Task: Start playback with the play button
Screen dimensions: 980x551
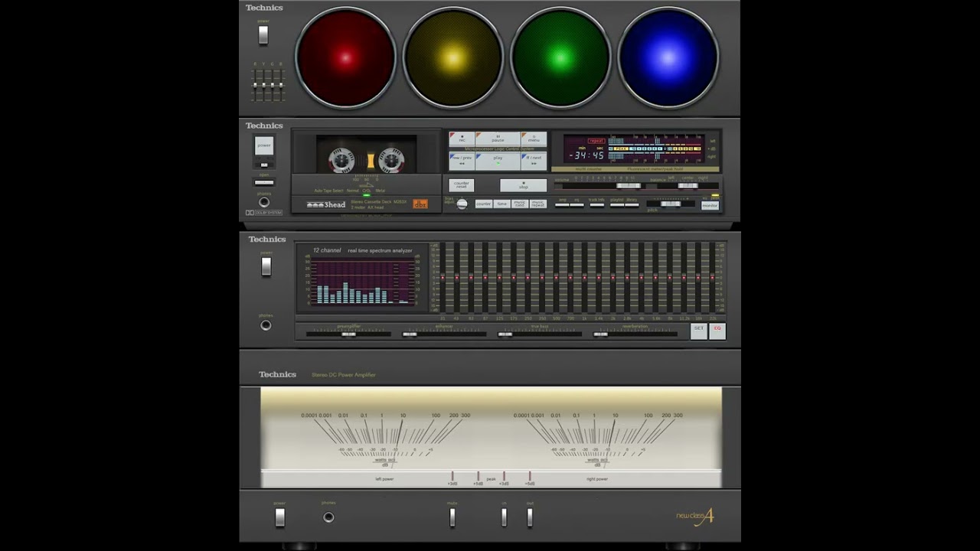Action: tap(498, 161)
